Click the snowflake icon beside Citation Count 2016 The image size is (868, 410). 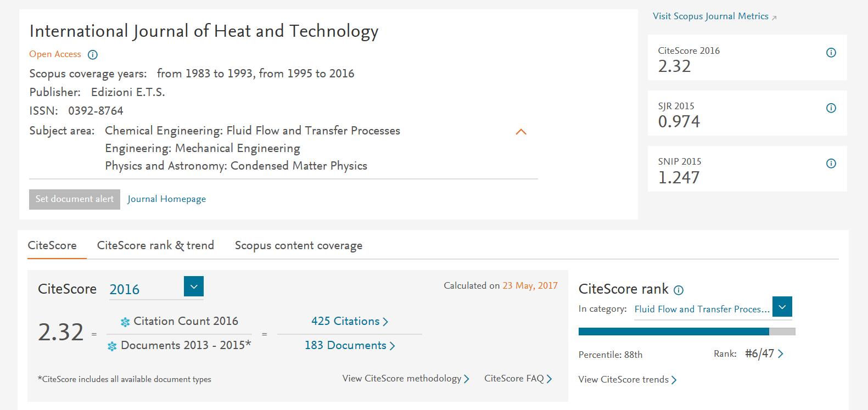click(x=125, y=322)
